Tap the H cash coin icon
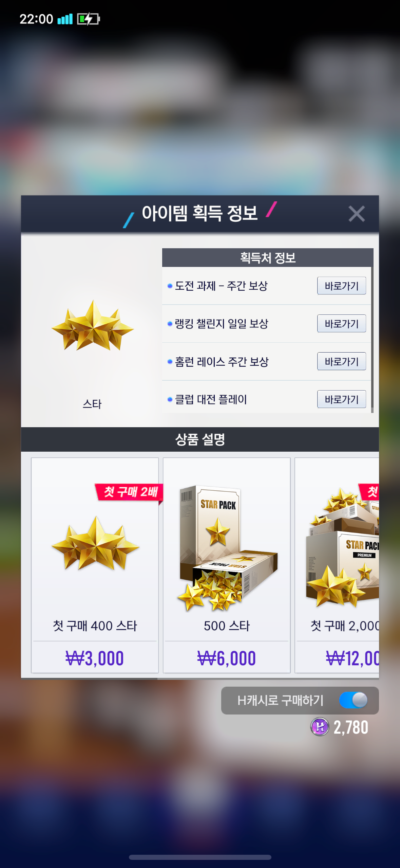400x868 pixels. tap(320, 727)
